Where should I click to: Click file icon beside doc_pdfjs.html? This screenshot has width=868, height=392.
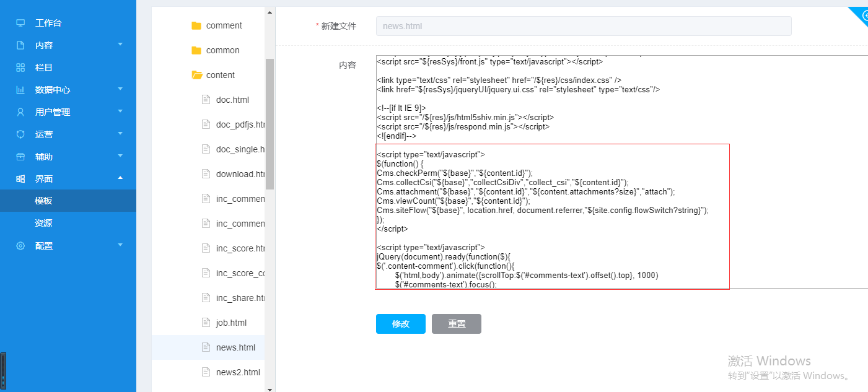point(206,124)
